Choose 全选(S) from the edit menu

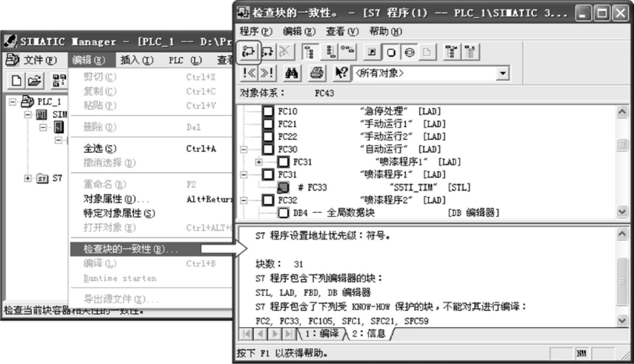point(151,149)
